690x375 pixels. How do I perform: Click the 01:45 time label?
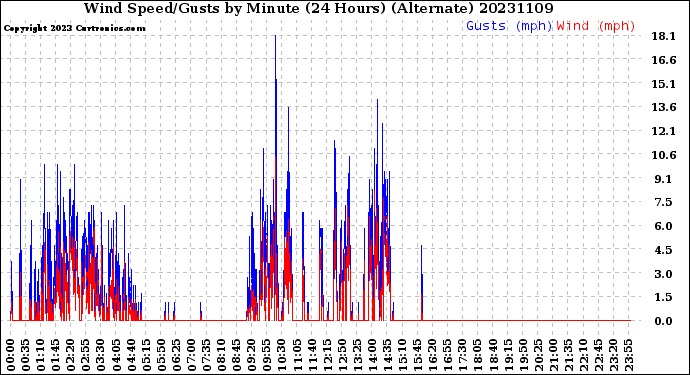56,355
